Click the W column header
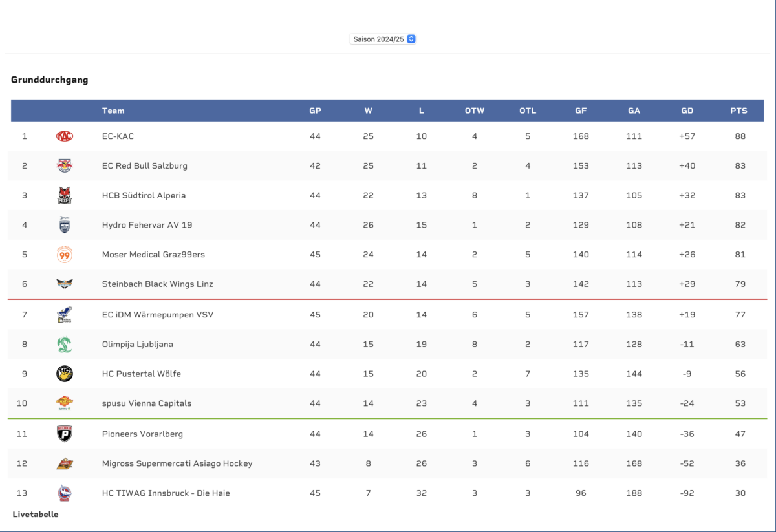Viewport: 776px width, 532px height. point(368,111)
